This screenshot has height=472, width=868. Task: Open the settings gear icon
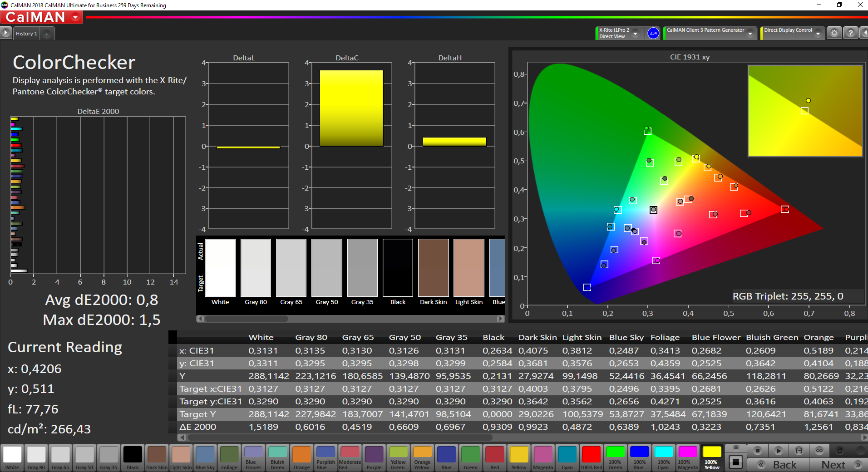(834, 33)
